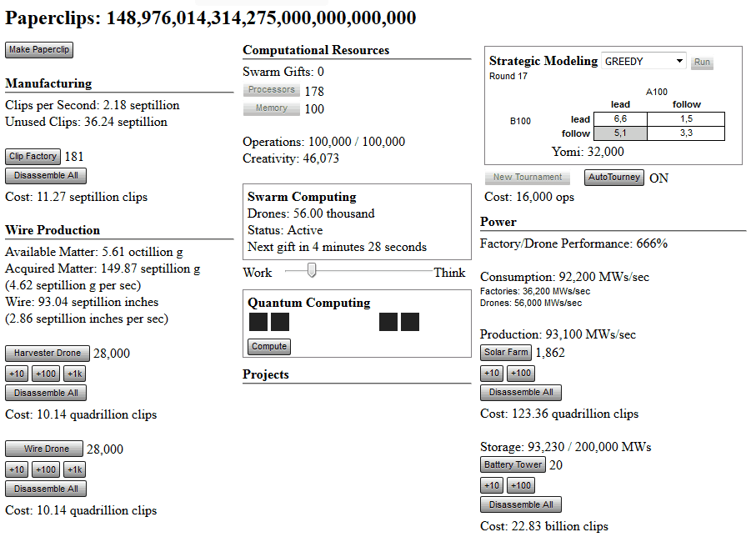Image resolution: width=756 pixels, height=537 pixels.
Task: Start a New Tournament
Action: (x=526, y=177)
